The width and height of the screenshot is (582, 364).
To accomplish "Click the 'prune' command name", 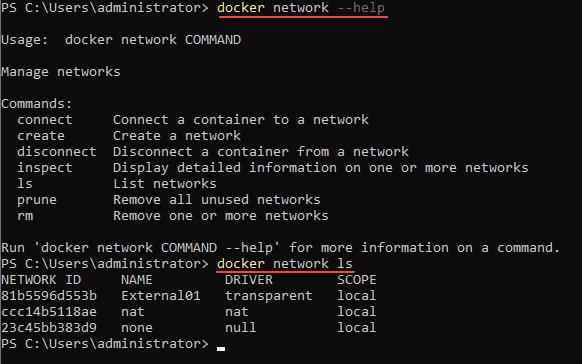I will pos(37,200).
